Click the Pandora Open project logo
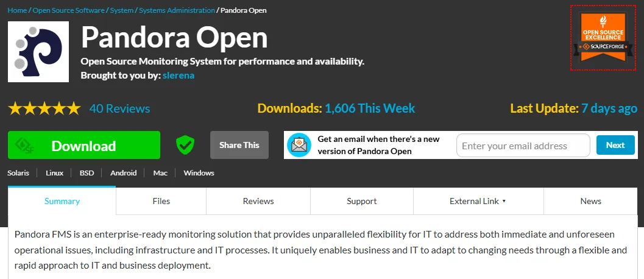This screenshot has width=644, height=279. pyautogui.click(x=38, y=52)
